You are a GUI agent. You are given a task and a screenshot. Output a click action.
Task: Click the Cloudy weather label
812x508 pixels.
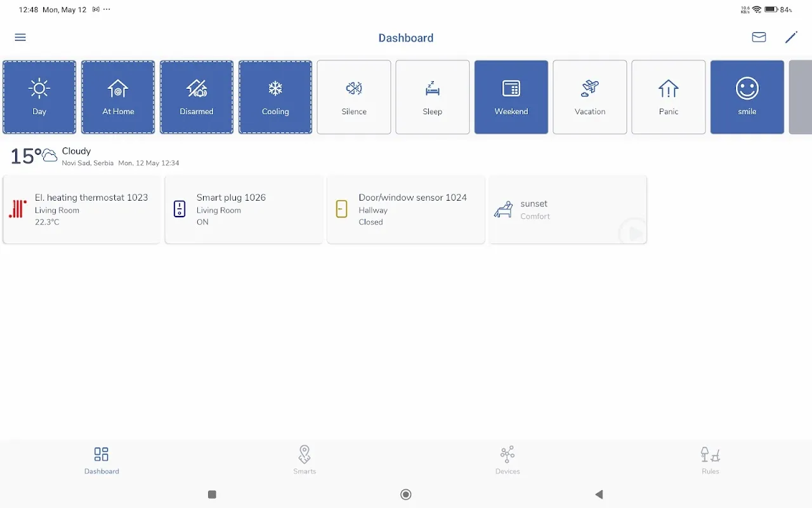coord(76,151)
